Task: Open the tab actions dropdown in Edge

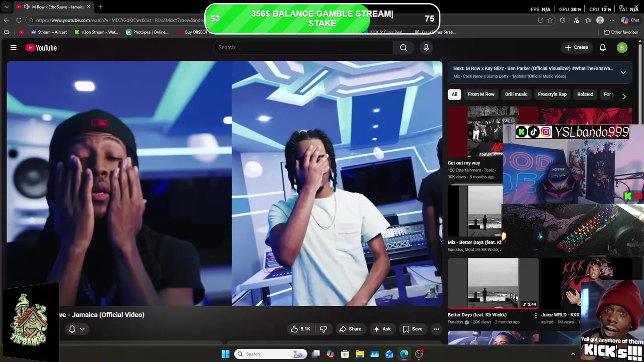Action: (x=7, y=7)
